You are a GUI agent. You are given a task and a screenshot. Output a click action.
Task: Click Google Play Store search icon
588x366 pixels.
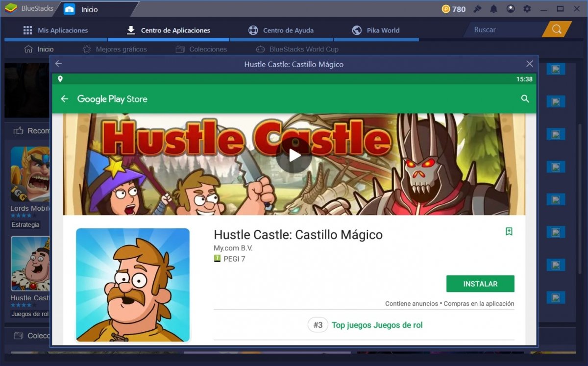click(525, 99)
